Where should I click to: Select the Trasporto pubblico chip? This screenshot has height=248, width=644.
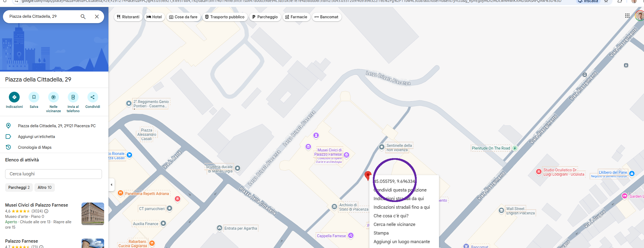225,17
